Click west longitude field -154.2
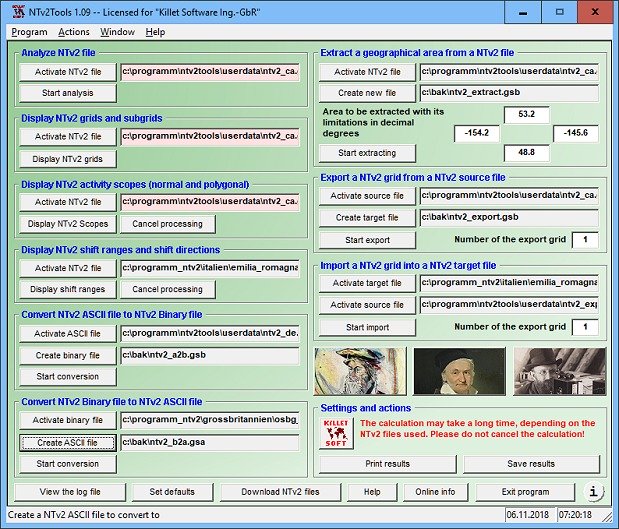 click(477, 133)
